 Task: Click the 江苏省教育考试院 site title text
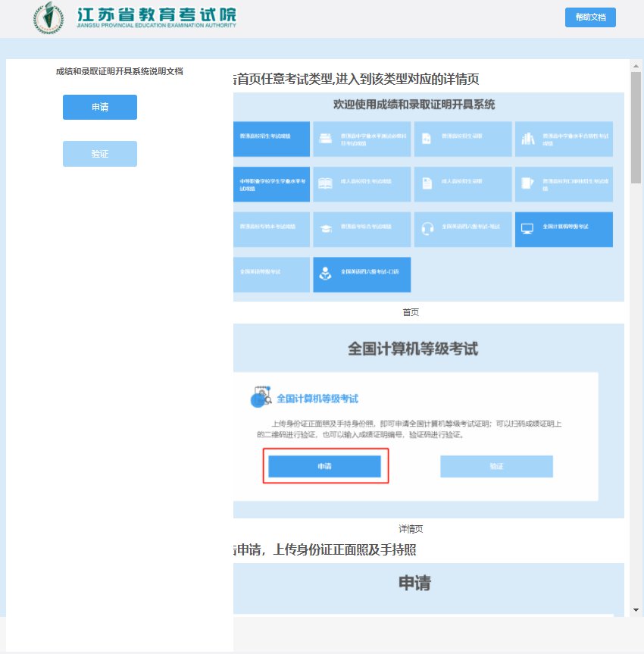coord(157,14)
